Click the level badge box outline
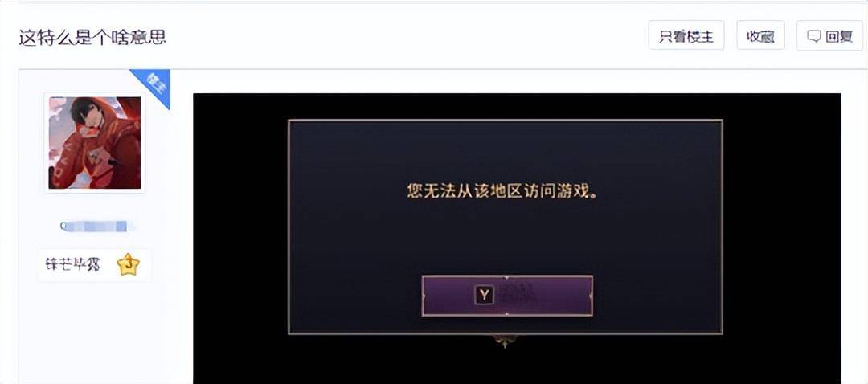 [95, 265]
